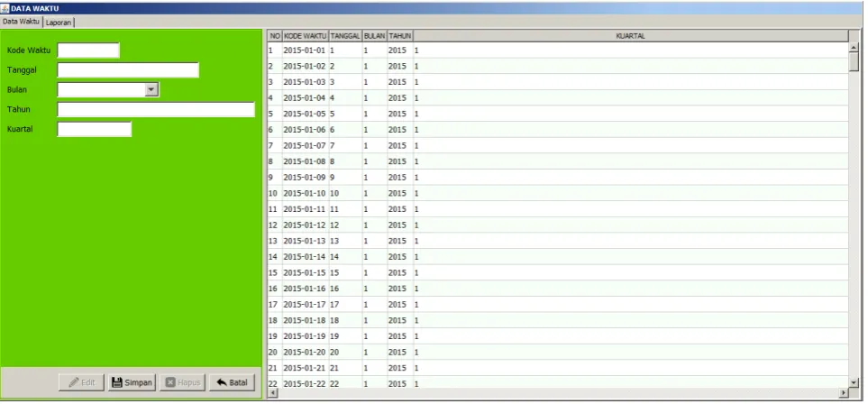Select the 2015-01-09 entry
This screenshot has width=868, height=404.
tap(305, 178)
